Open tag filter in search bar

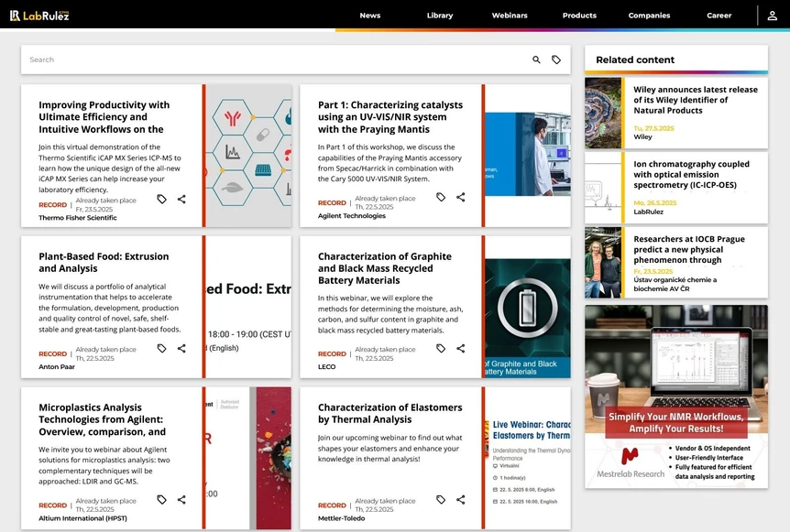click(x=555, y=60)
